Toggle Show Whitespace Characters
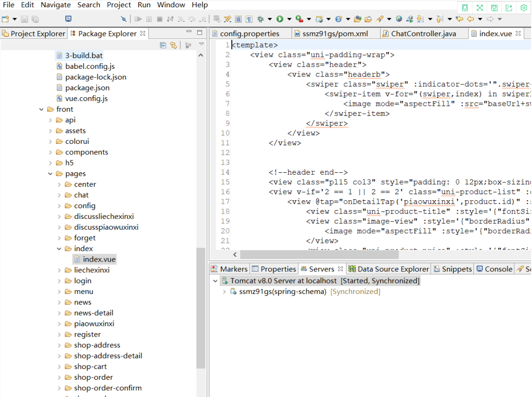This screenshot has width=532, height=397. click(249, 19)
